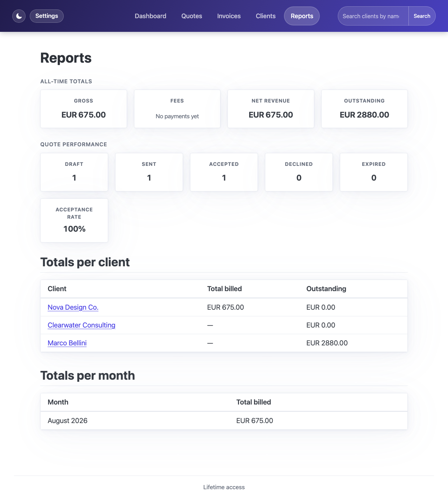Click the Declined quotes count card
This screenshot has width=448, height=499.
click(299, 172)
